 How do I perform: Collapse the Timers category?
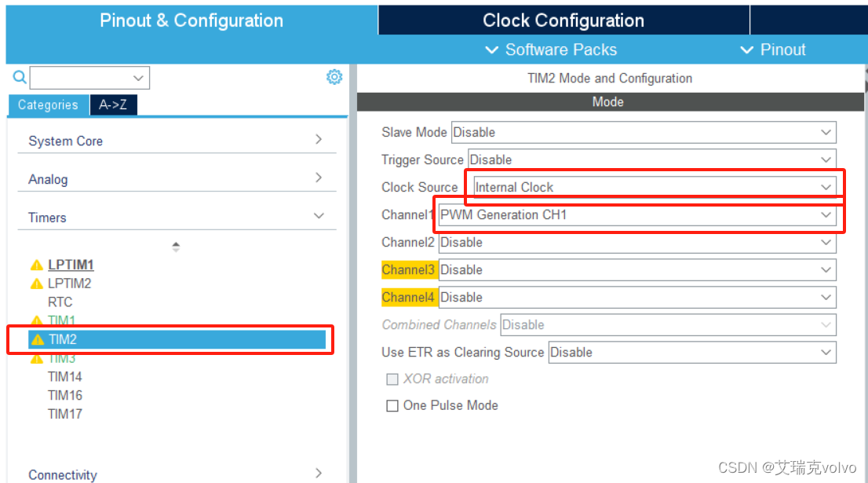pos(177,217)
